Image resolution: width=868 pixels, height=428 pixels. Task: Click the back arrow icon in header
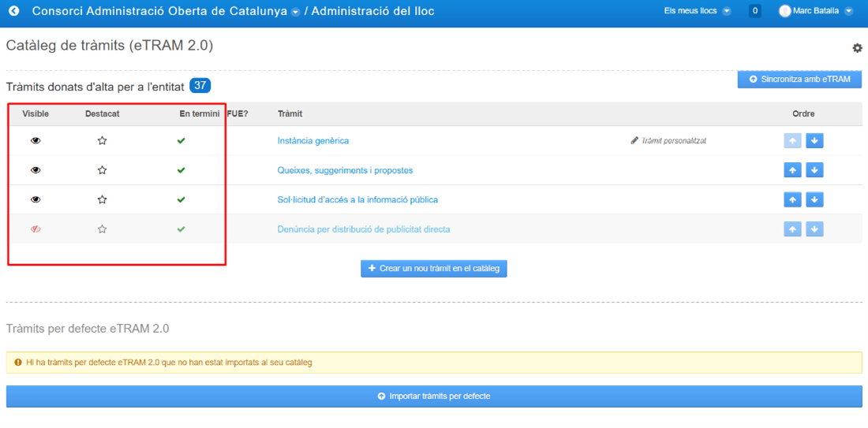(14, 10)
